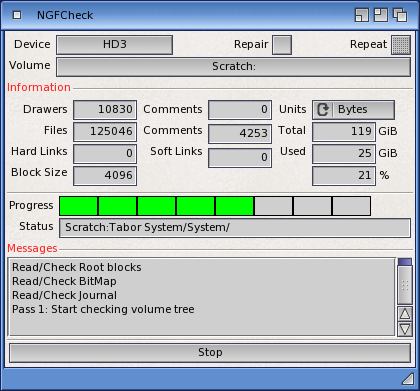
Task: Click the zoom gadget in title bar
Action: [381, 15]
